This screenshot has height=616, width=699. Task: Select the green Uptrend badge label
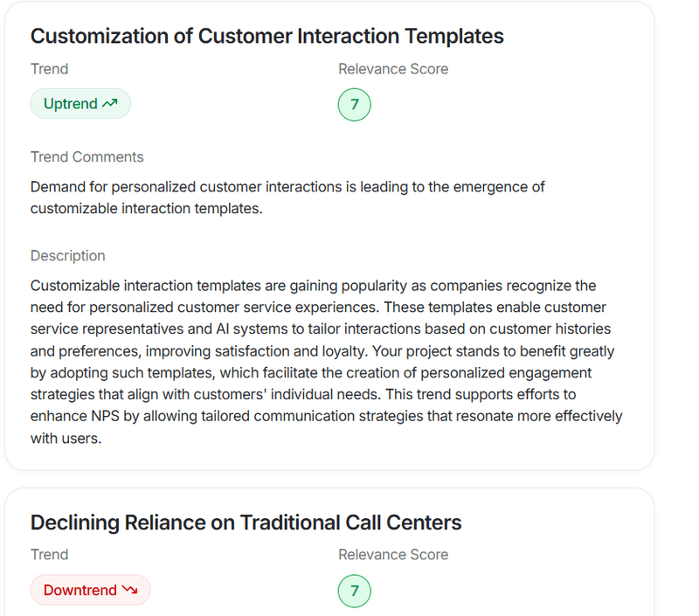(71, 104)
